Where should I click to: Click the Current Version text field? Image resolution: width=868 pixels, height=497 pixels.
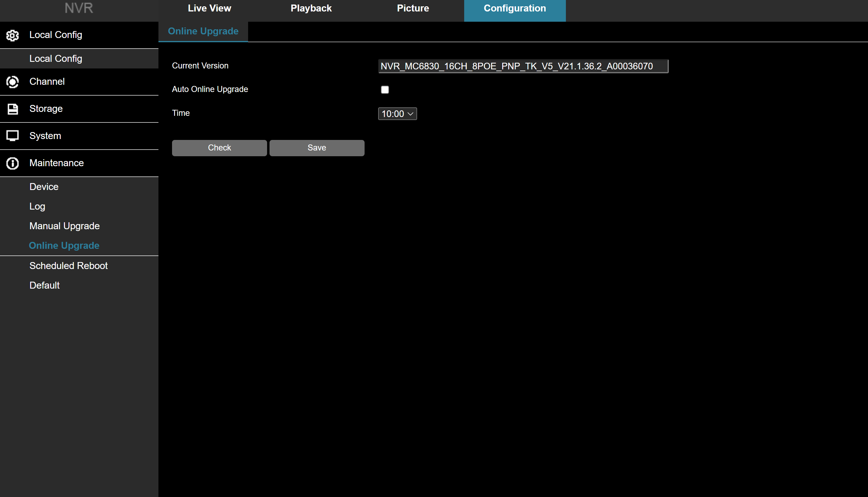[x=523, y=66]
